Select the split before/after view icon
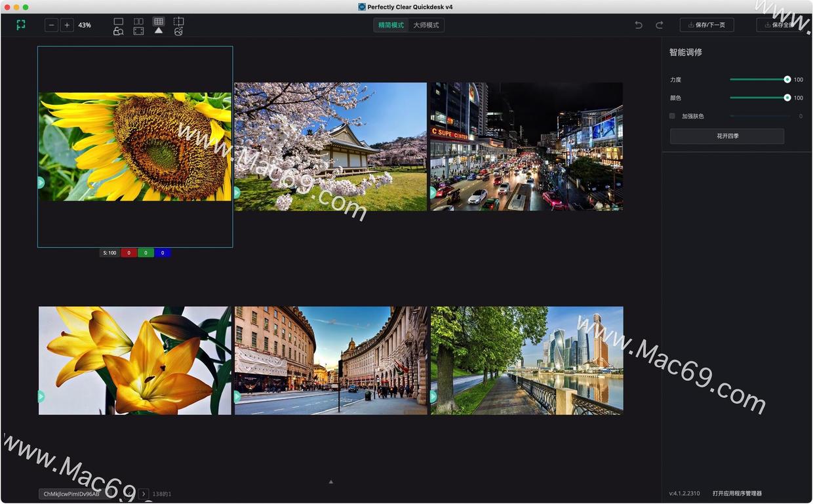The width and height of the screenshot is (813, 504). [138, 21]
